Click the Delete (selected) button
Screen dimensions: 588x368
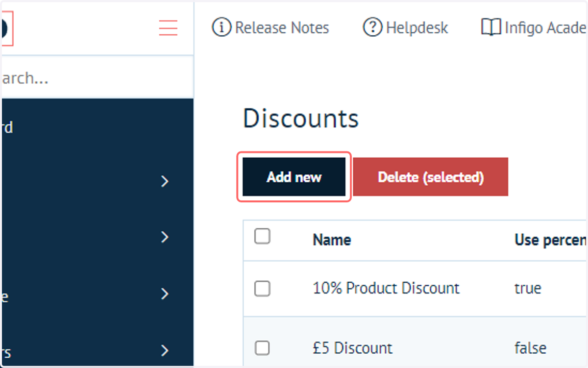(x=430, y=177)
